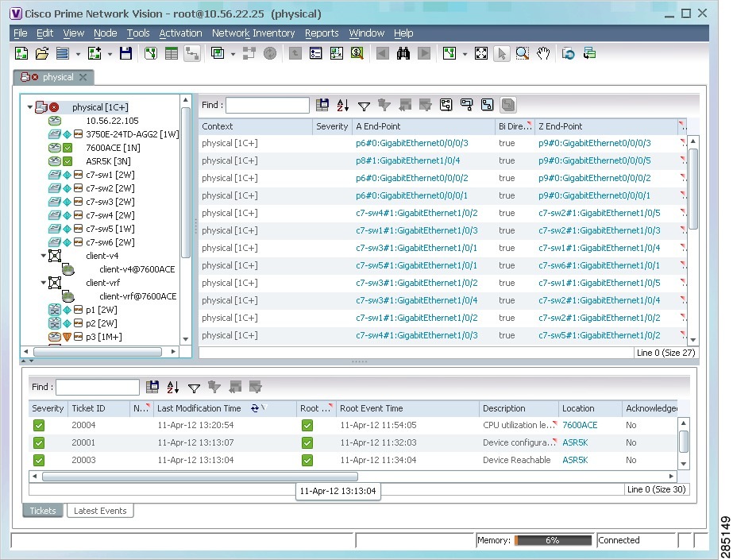Open dropdown arrow next to Add to Map

click(x=110, y=54)
